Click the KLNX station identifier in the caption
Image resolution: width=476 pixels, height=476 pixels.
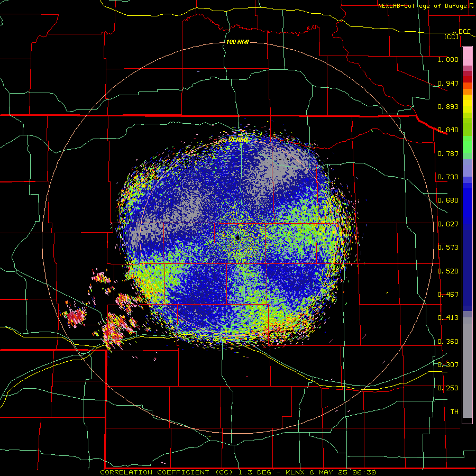pos(295,472)
